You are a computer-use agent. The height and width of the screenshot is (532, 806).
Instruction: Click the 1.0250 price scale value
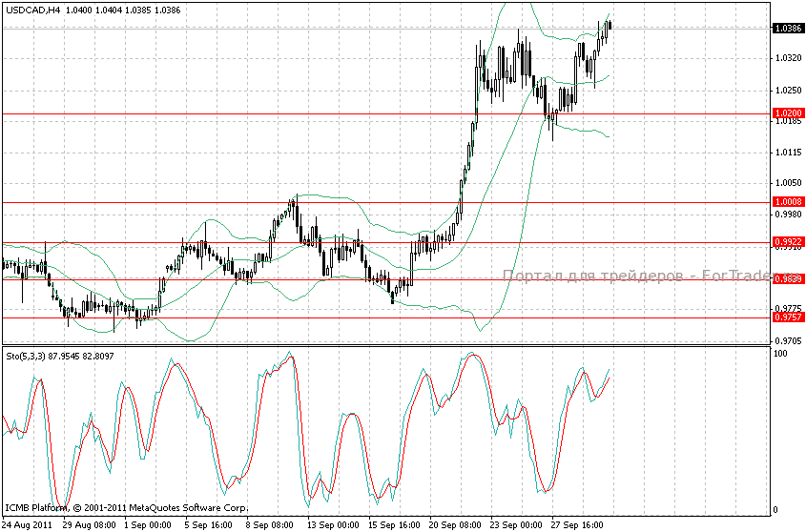coord(788,91)
